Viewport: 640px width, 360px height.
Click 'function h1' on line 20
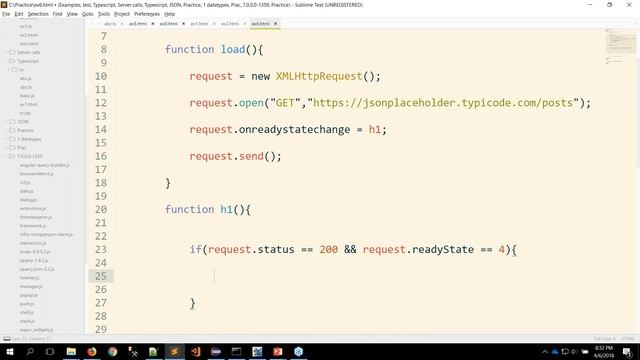point(199,209)
